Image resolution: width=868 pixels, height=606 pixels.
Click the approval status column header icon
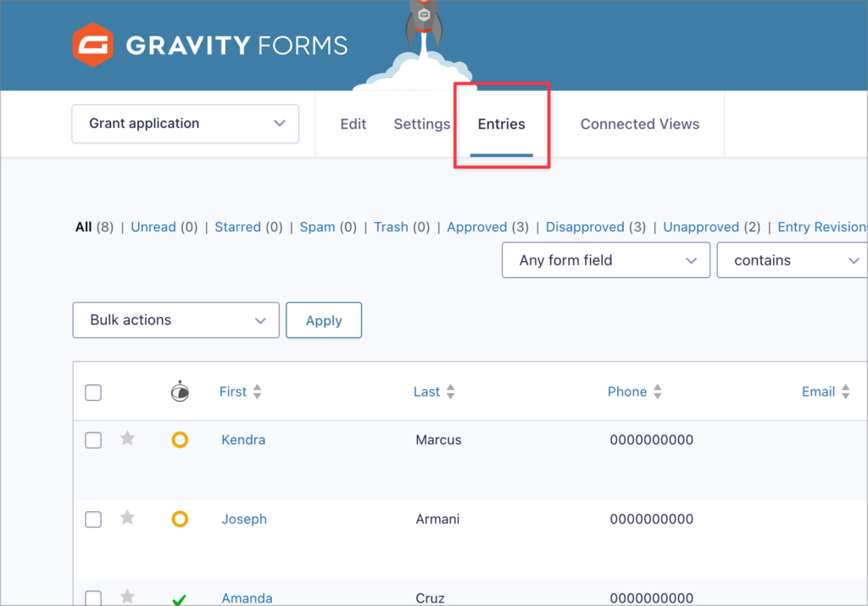180,392
